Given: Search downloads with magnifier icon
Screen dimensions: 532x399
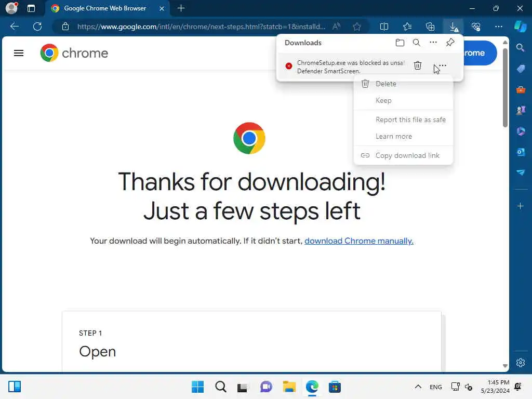Looking at the screenshot, I should click(x=416, y=43).
